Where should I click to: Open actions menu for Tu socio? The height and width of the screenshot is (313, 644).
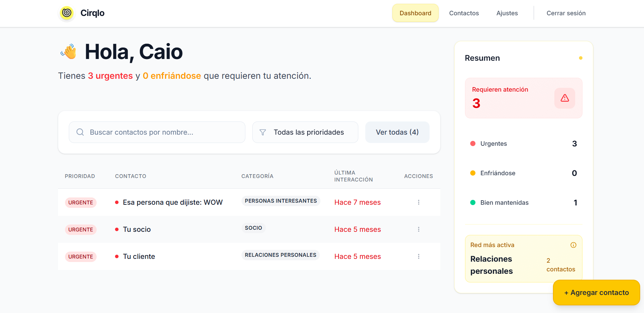[418, 229]
